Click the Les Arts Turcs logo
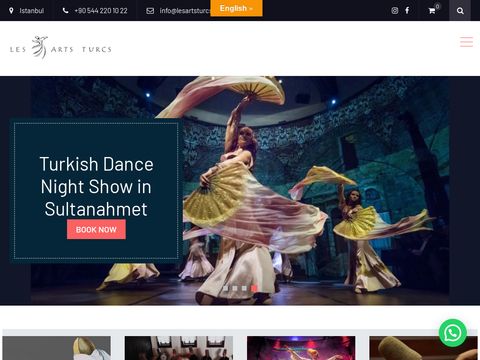480x360 pixels. point(61,48)
